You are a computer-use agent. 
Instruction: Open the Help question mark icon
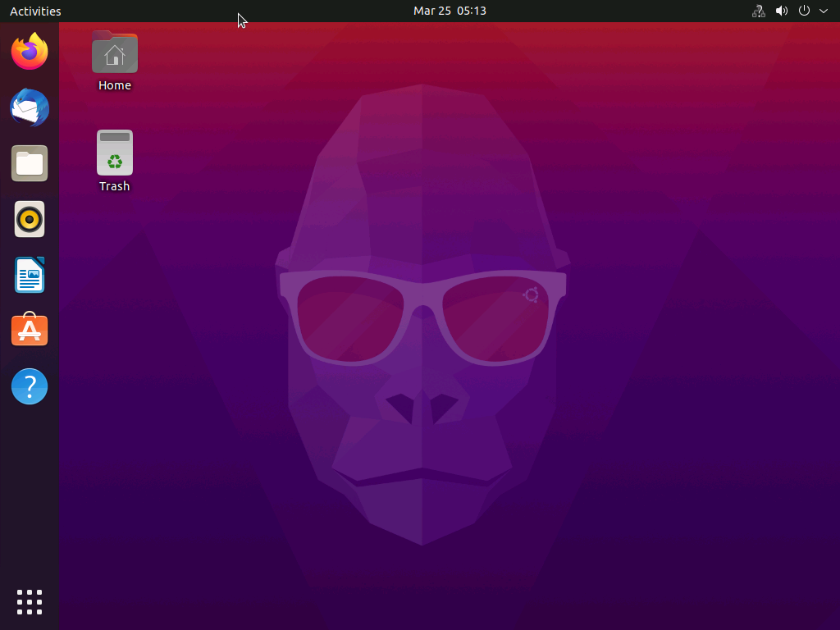point(30,386)
